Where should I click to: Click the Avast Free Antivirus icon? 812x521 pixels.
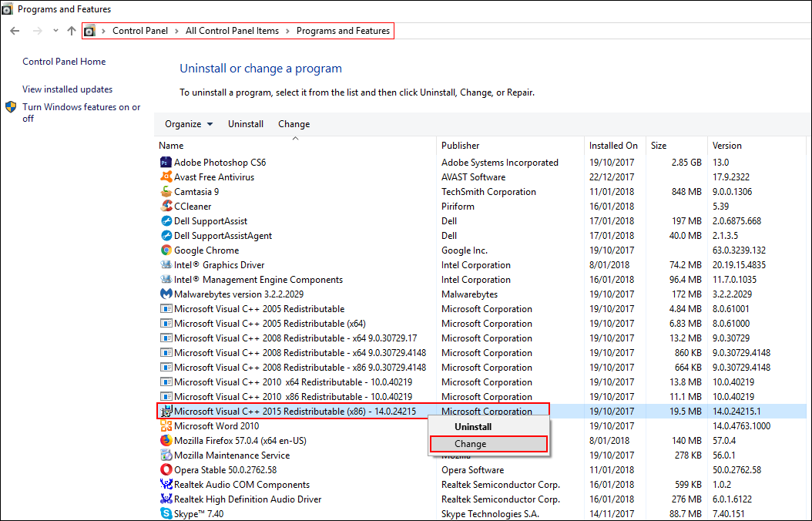pyautogui.click(x=166, y=176)
